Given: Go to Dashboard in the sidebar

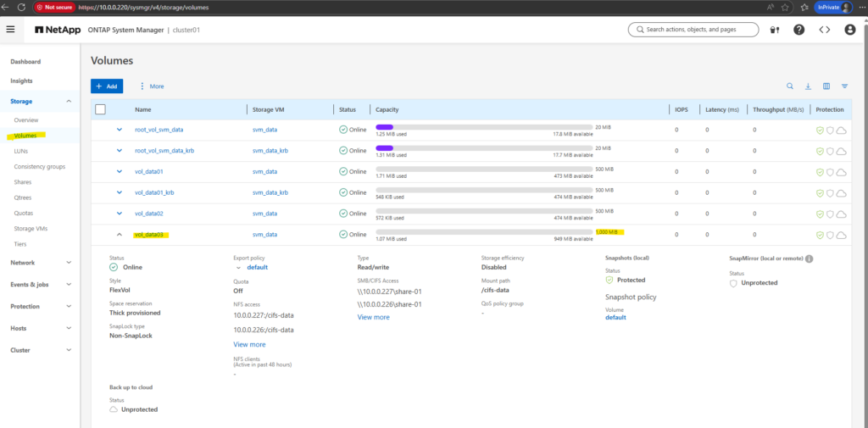Looking at the screenshot, I should [x=25, y=62].
